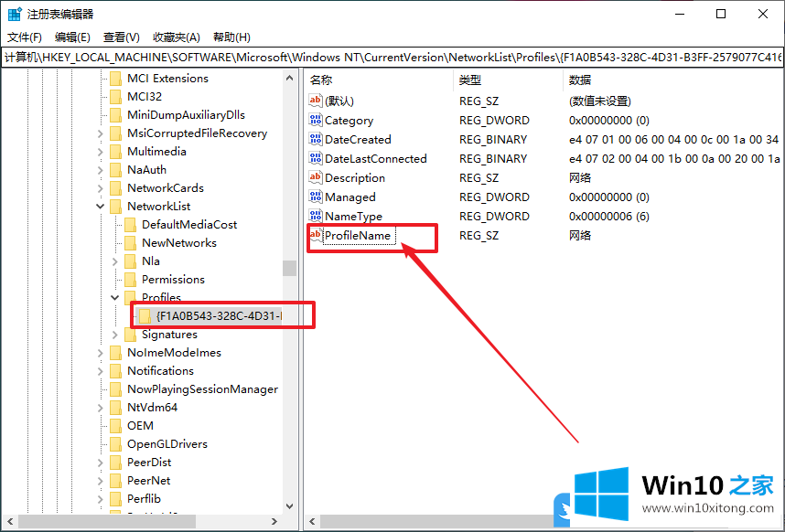Click the Registry Editor title bar icon

pyautogui.click(x=15, y=15)
